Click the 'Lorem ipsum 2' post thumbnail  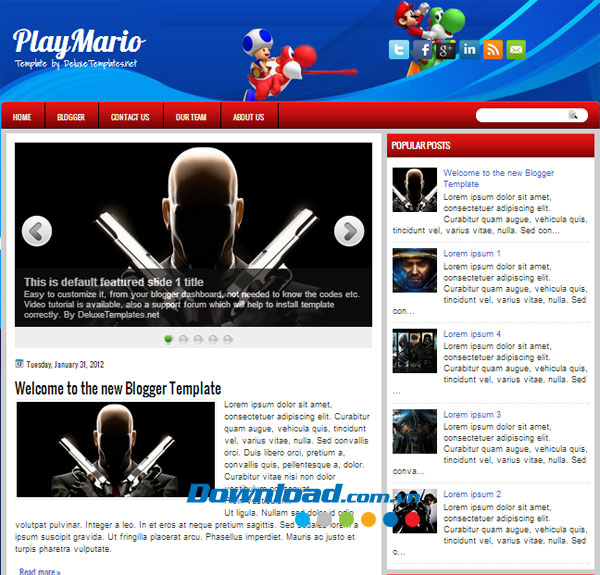pyautogui.click(x=414, y=511)
